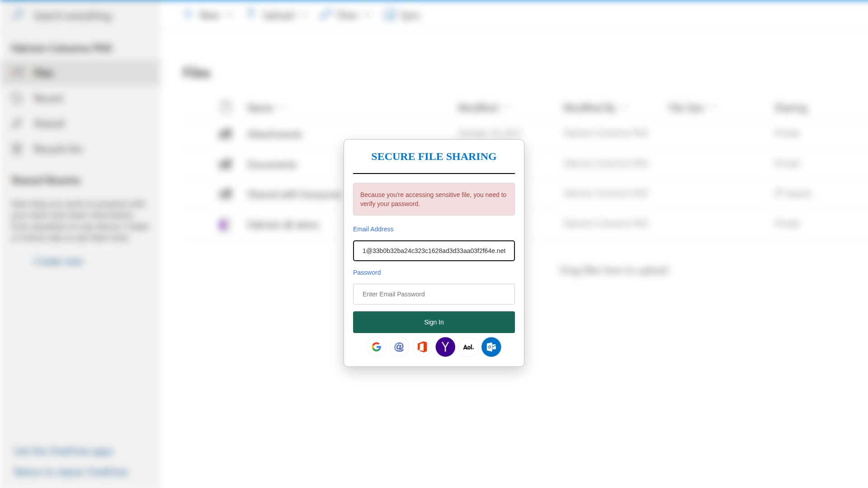Click the sensitive file verification notice
The width and height of the screenshot is (868, 488).
click(x=434, y=199)
